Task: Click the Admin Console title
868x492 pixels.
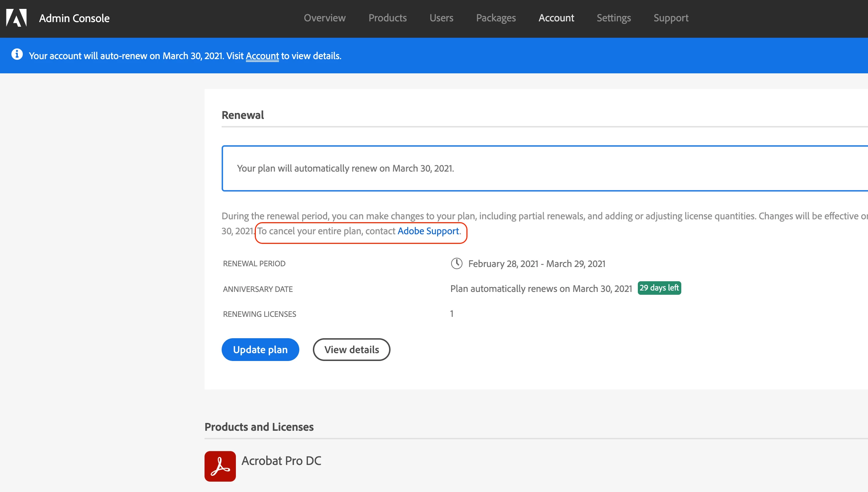Action: coord(74,18)
